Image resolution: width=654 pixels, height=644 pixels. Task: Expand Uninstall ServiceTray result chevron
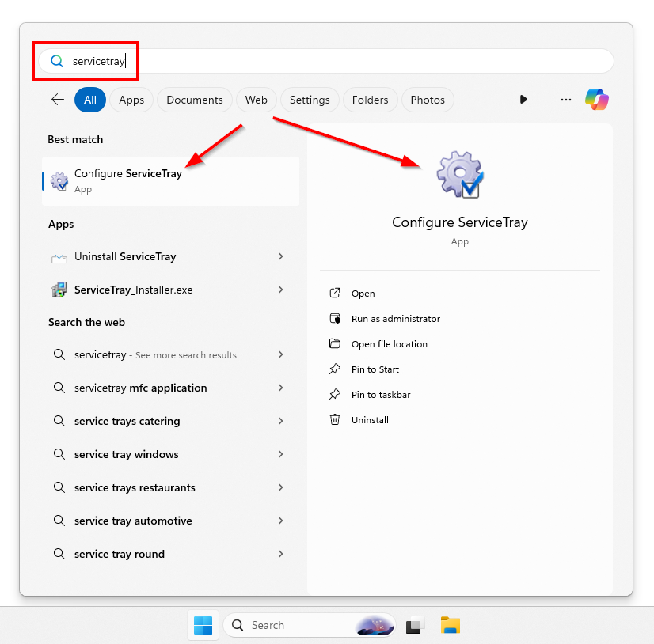tap(281, 256)
